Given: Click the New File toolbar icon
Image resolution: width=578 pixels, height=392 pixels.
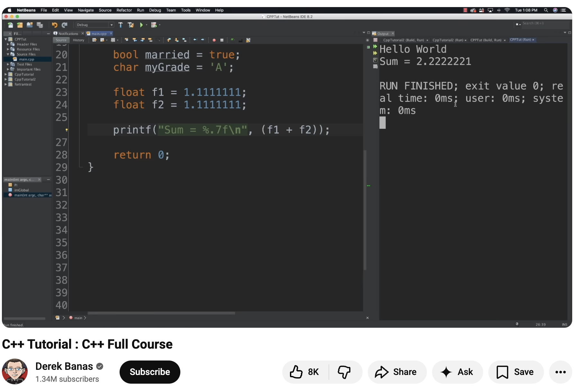Looking at the screenshot, I should click(10, 25).
